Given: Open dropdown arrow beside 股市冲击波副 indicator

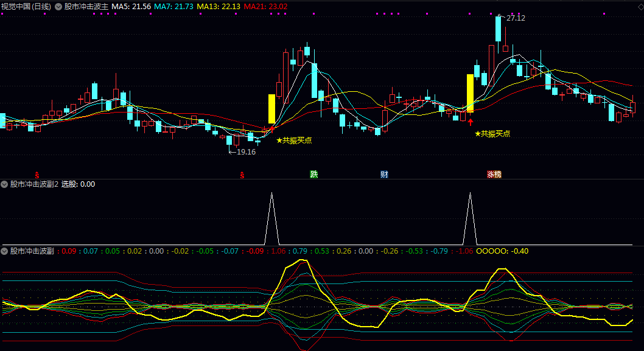Looking at the screenshot, I should tap(4, 251).
